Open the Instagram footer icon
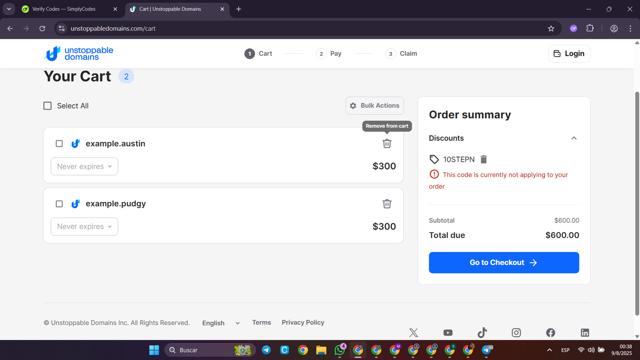The image size is (640, 360). 516,333
